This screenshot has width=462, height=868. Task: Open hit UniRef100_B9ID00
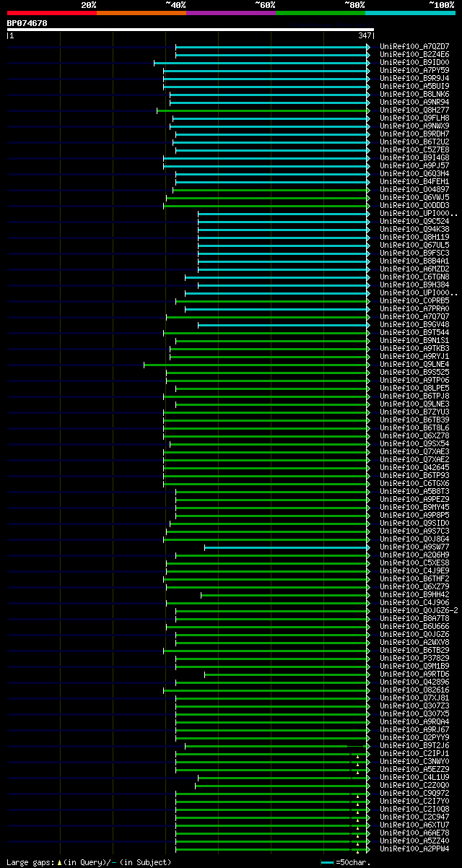[414, 62]
